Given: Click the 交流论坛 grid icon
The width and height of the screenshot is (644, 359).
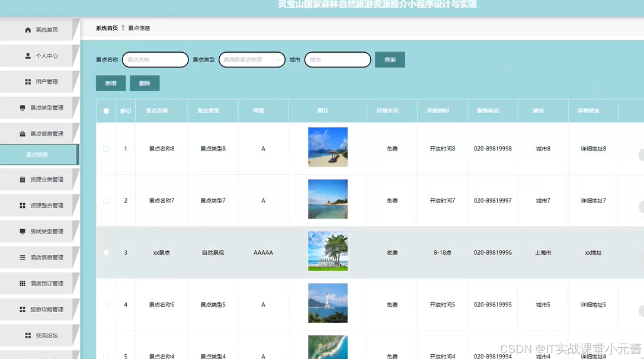Looking at the screenshot, I should click(28, 335).
